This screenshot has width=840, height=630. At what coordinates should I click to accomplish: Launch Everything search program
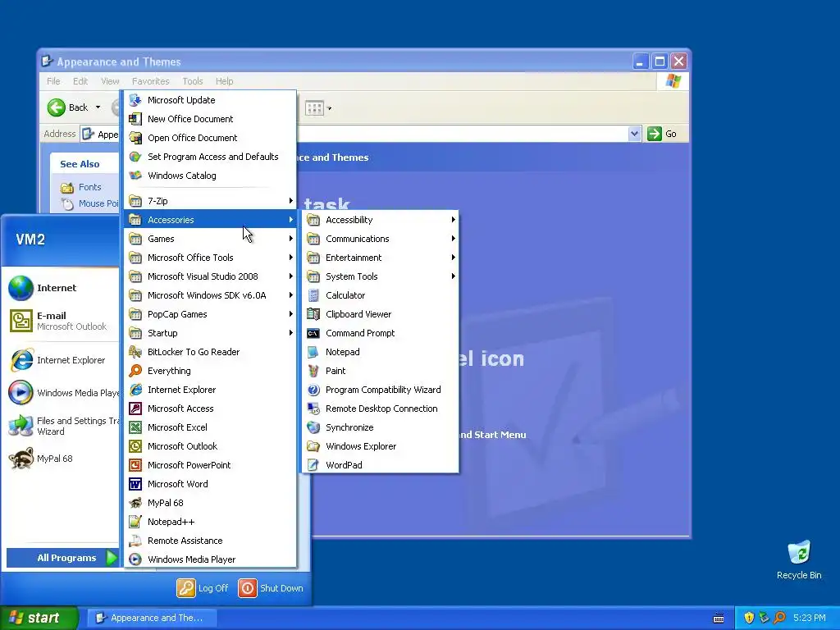210,371
